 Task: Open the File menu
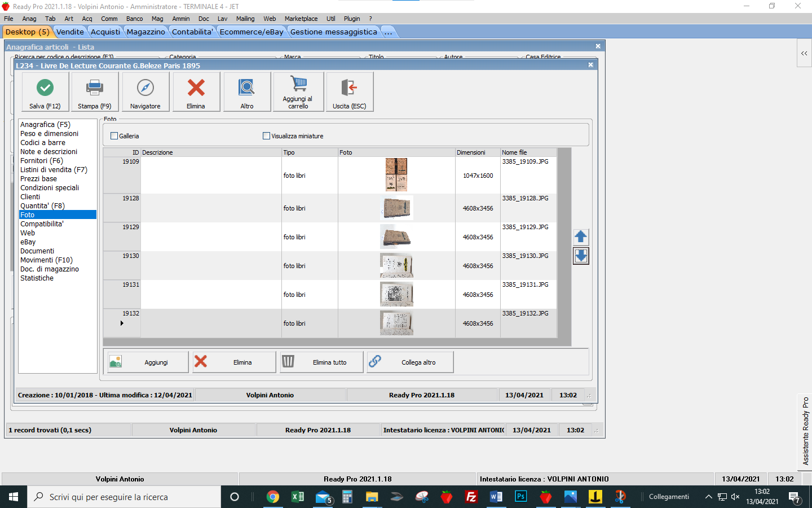[9, 19]
